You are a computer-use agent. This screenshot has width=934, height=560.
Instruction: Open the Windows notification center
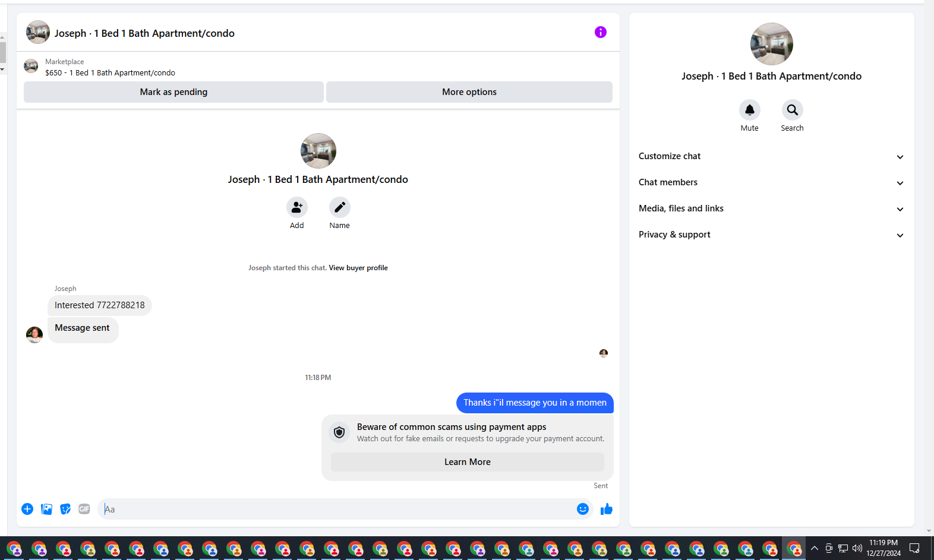[914, 548]
